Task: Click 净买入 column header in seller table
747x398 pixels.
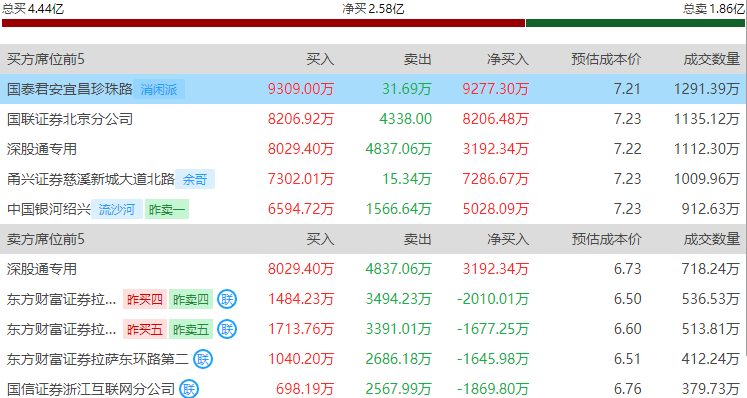Action: (508, 239)
